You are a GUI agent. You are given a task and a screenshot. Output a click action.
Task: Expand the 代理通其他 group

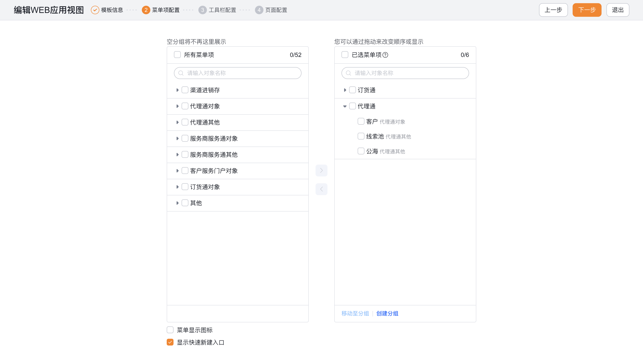click(x=177, y=122)
